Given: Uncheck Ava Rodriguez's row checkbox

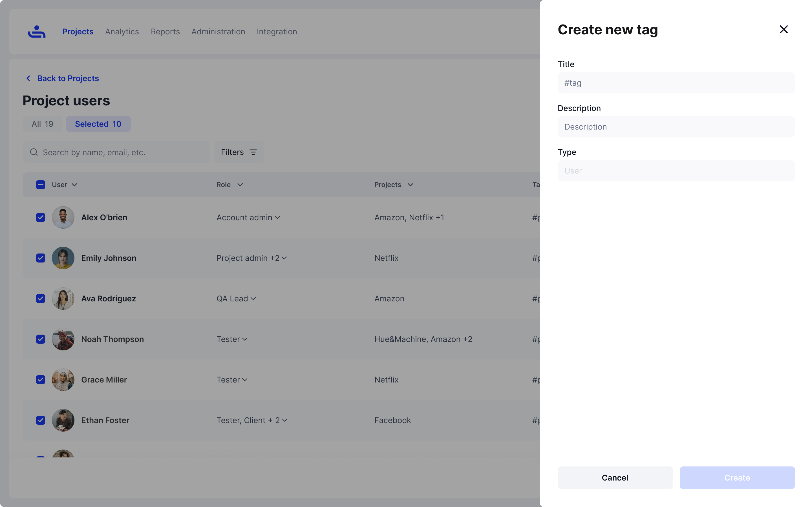Looking at the screenshot, I should [41, 299].
